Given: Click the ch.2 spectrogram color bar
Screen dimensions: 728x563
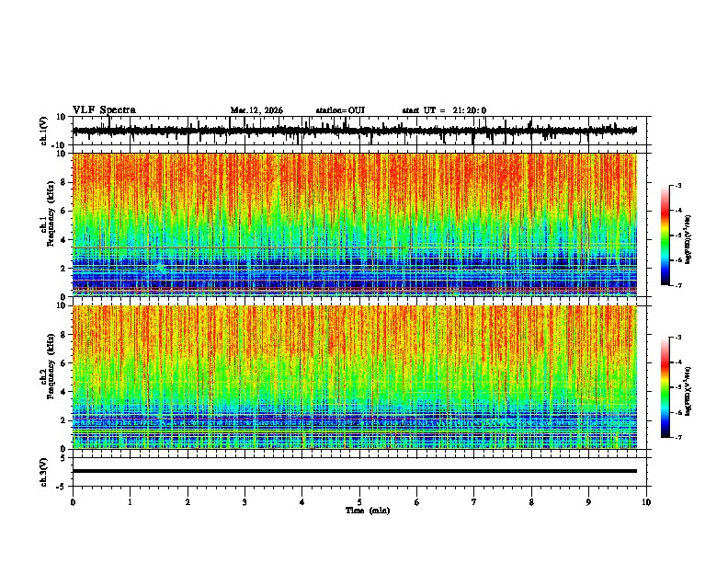Looking at the screenshot, I should [x=665, y=387].
